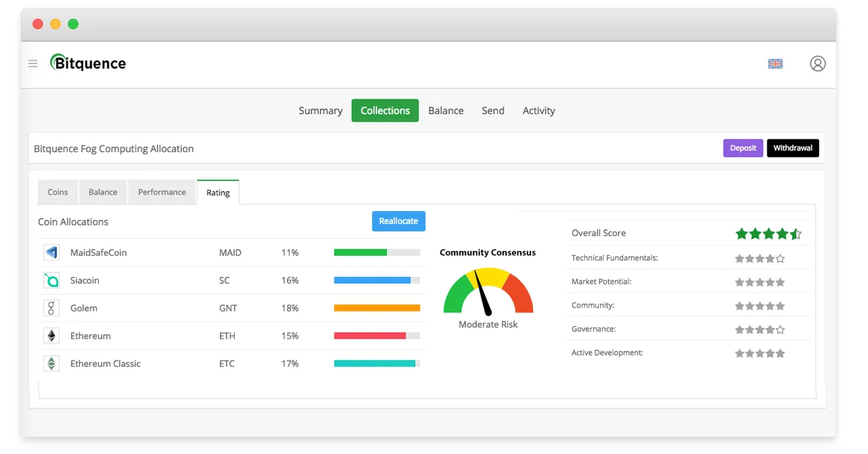
Task: Click the Community Consensus heading
Action: click(488, 252)
